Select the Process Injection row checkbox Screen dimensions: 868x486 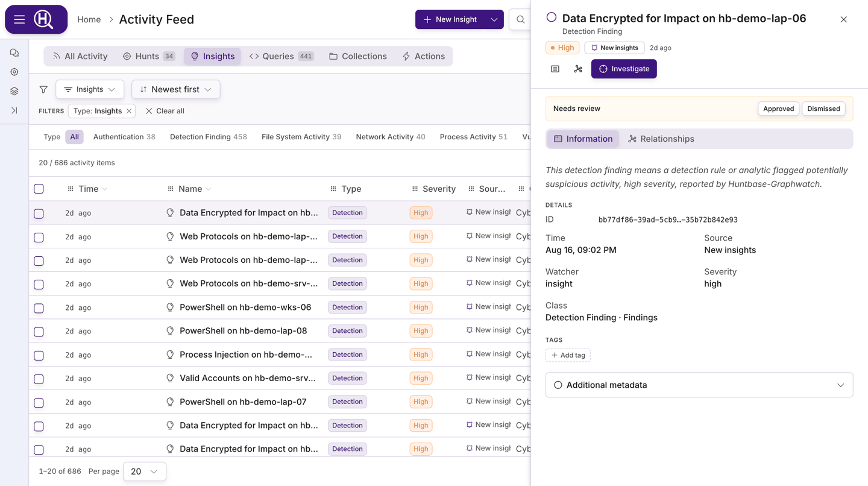(39, 355)
